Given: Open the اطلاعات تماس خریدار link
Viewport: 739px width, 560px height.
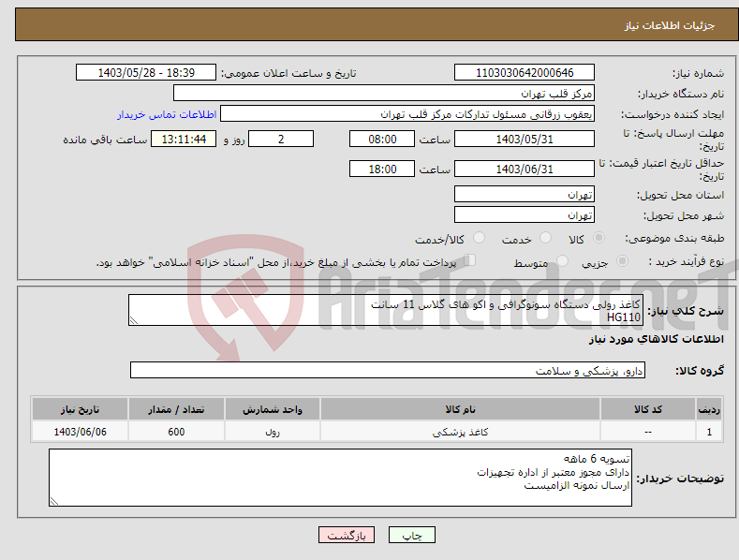Looking at the screenshot, I should [x=167, y=114].
